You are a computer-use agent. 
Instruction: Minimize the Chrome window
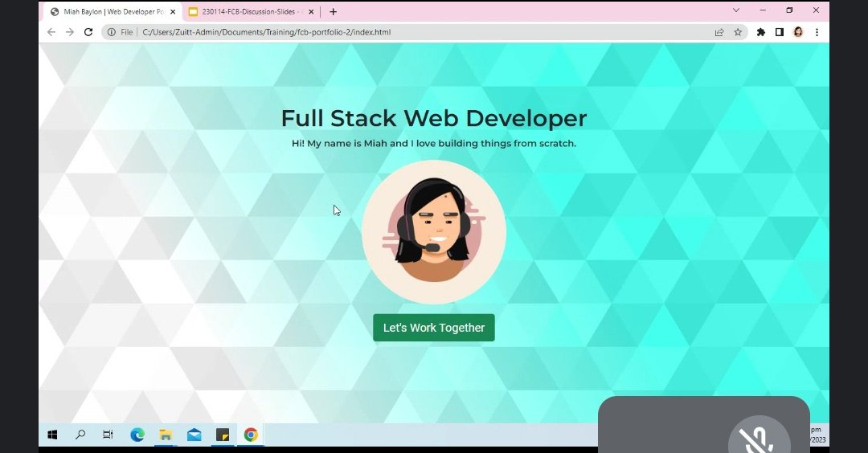(763, 10)
